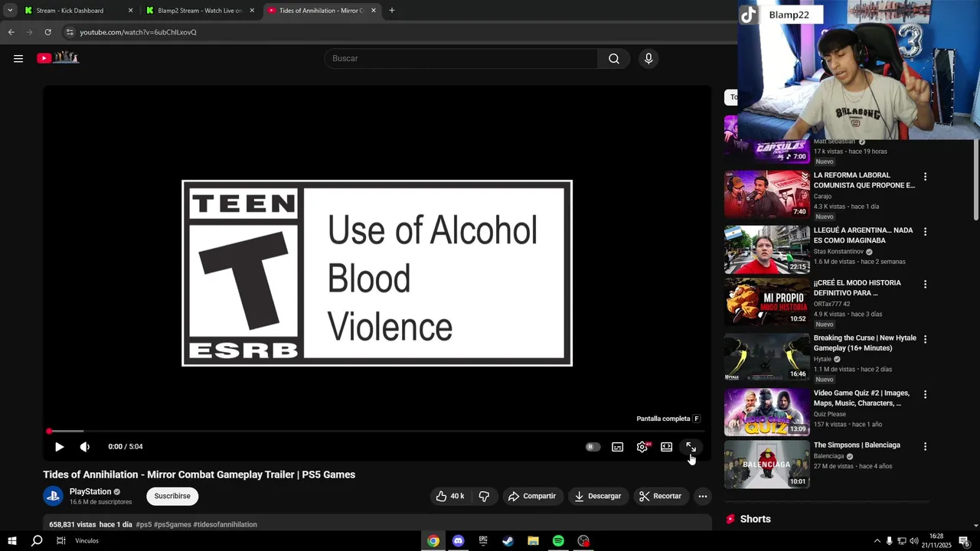
Task: Open options for La Reforma Laboral video
Action: 925,177
